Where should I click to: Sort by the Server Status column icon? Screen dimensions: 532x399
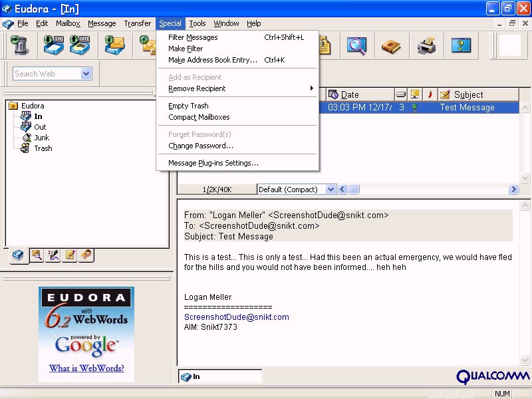click(x=414, y=94)
